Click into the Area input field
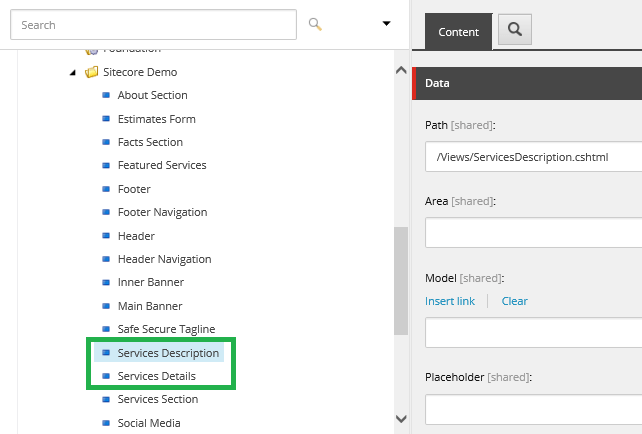642x434 pixels. [533, 233]
